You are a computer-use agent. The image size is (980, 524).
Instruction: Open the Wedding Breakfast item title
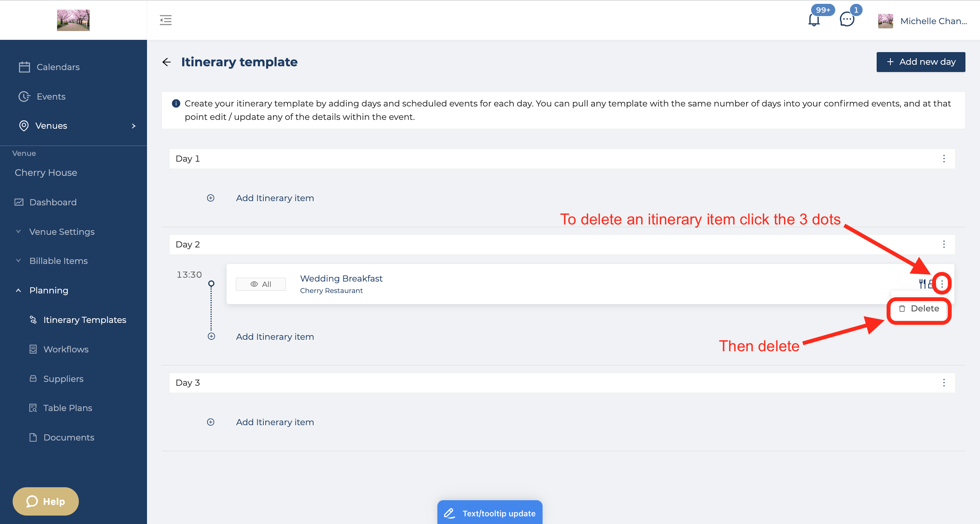[341, 278]
